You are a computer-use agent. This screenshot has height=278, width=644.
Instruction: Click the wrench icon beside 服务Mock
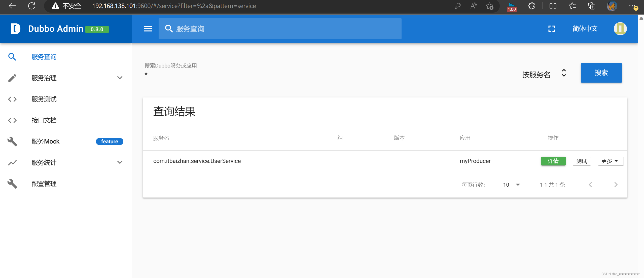(x=12, y=142)
